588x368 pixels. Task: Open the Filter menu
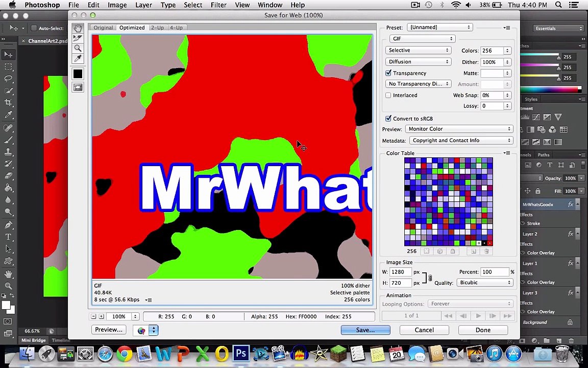(x=218, y=5)
